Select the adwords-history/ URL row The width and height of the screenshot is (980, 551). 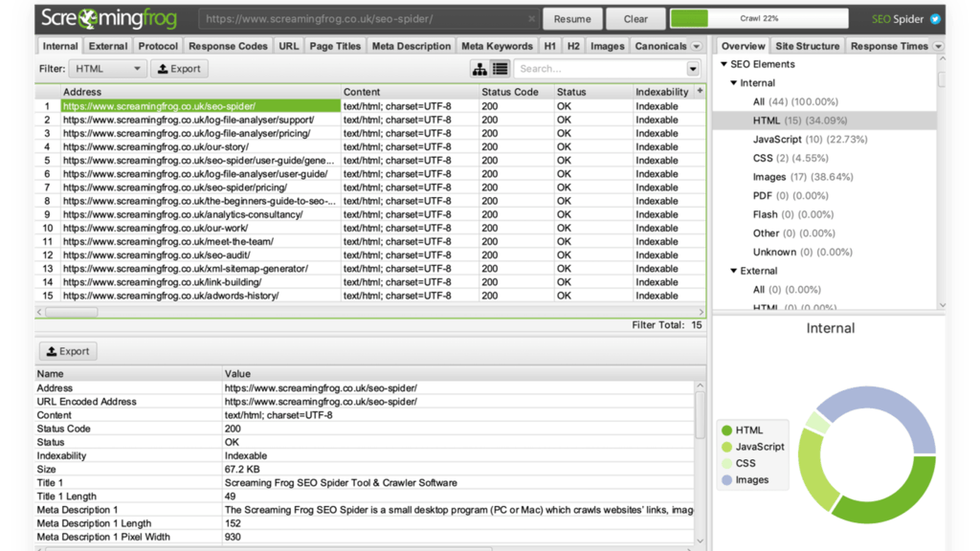point(370,296)
